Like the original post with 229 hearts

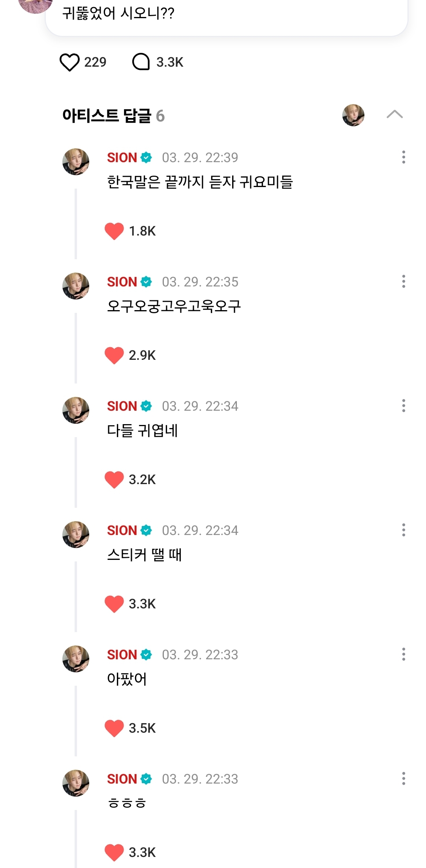click(x=69, y=62)
